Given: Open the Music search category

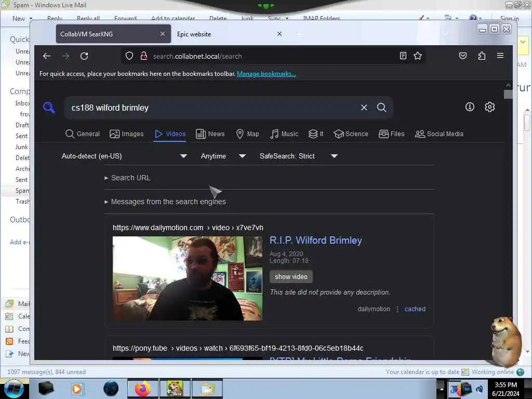Looking at the screenshot, I should pyautogui.click(x=284, y=134).
